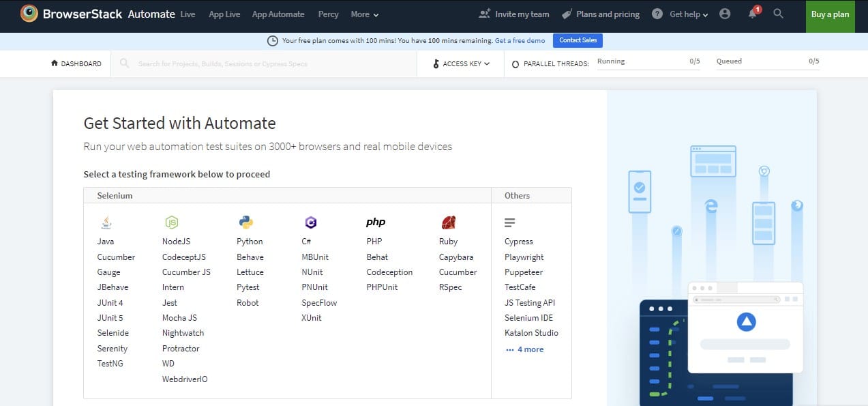
Task: Click the PHP logo
Action: 375,221
